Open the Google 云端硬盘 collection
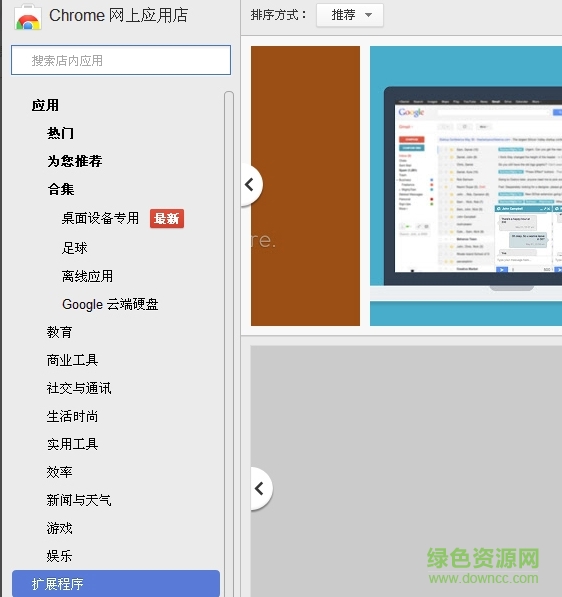Viewport: 562px width, 597px height. point(110,304)
